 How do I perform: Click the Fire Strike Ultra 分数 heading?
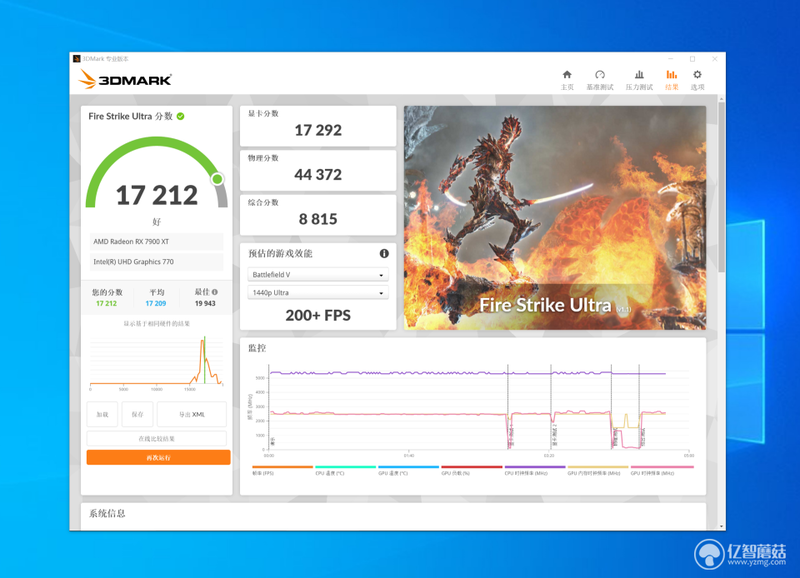[x=131, y=116]
